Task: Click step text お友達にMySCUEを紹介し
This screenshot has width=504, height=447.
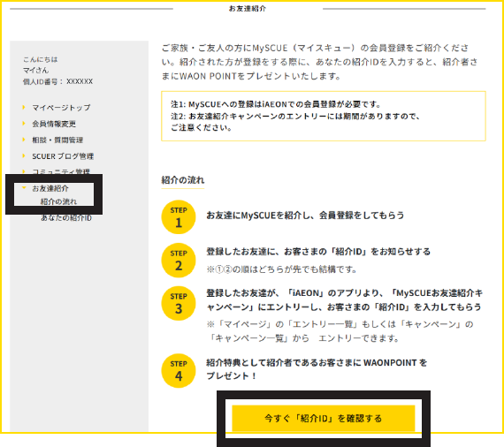Action: point(305,216)
